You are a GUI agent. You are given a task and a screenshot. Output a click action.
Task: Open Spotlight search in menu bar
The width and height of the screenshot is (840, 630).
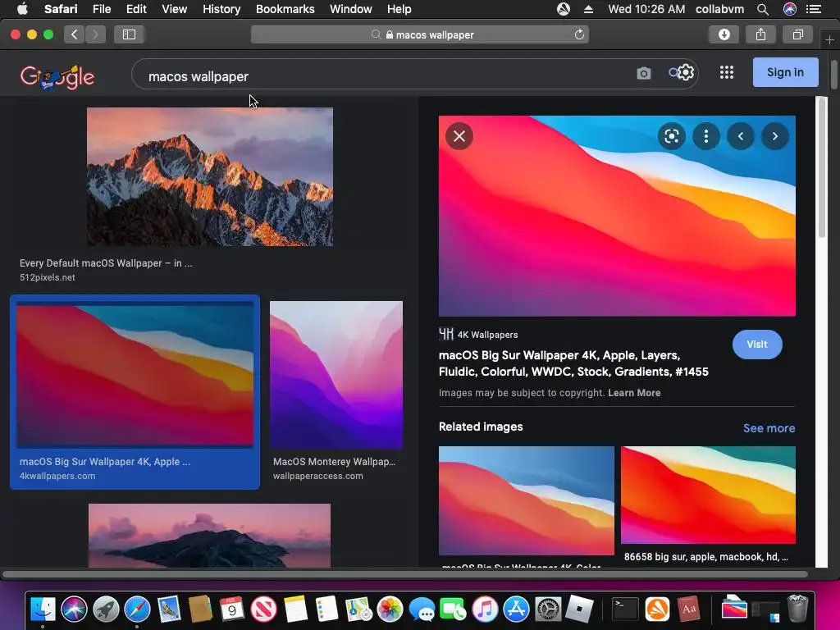click(x=763, y=9)
